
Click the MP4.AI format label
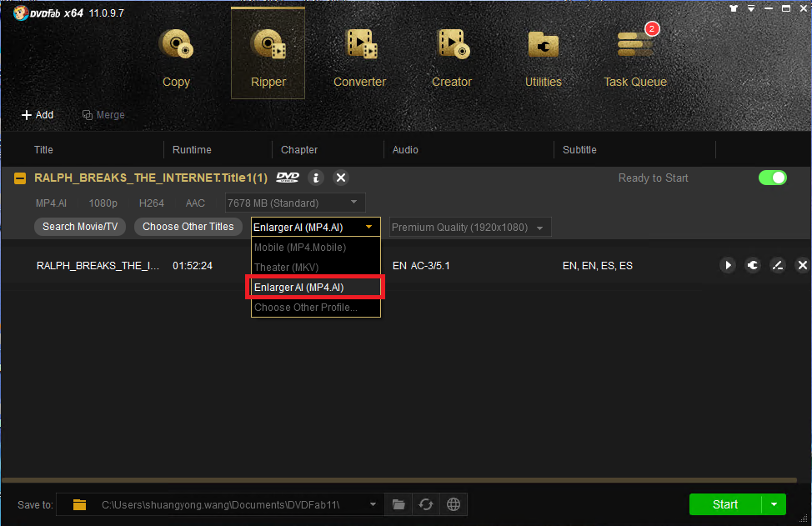(x=51, y=203)
